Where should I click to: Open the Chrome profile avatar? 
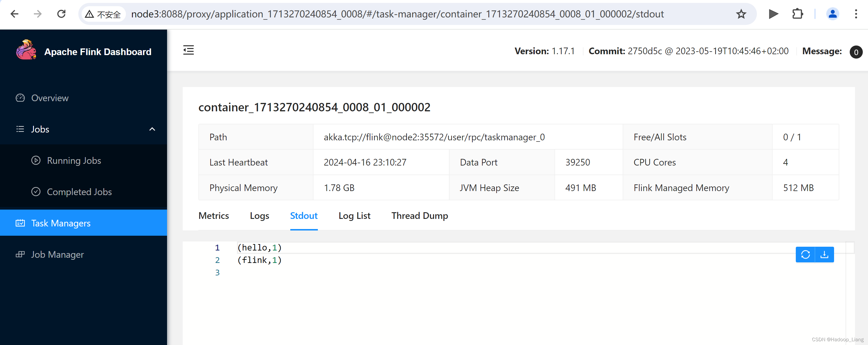tap(832, 14)
